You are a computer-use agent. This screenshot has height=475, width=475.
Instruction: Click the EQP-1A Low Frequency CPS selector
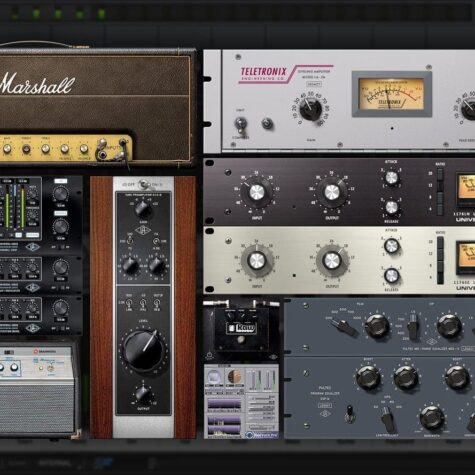point(388,419)
